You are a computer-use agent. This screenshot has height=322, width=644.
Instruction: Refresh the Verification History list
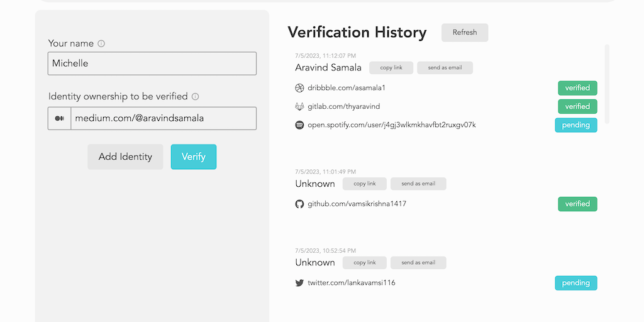(x=465, y=33)
